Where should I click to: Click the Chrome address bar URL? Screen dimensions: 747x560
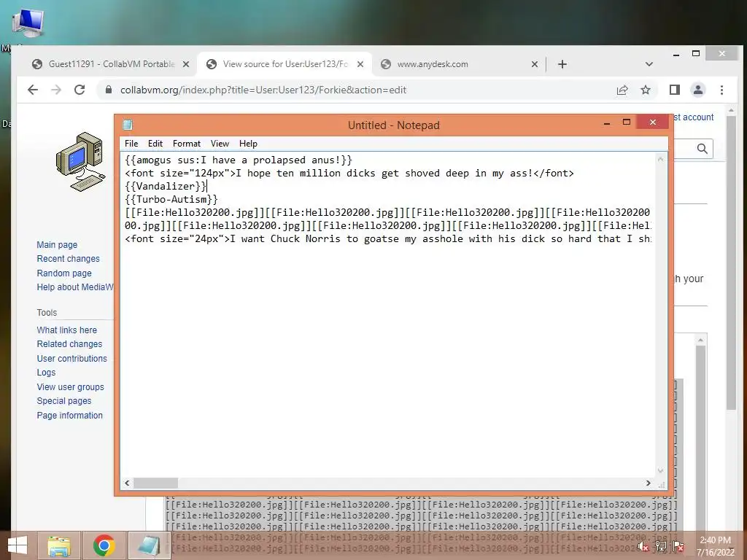(263, 90)
